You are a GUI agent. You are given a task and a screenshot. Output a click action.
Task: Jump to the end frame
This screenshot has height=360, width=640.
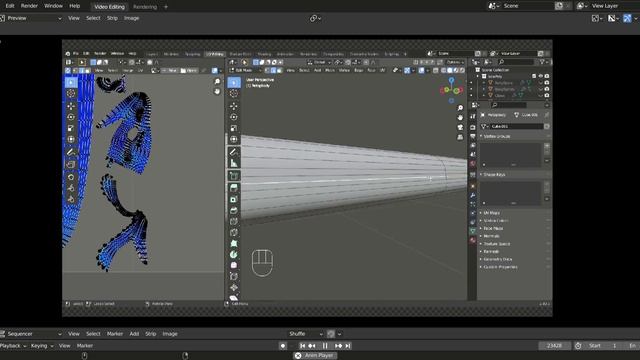348,346
